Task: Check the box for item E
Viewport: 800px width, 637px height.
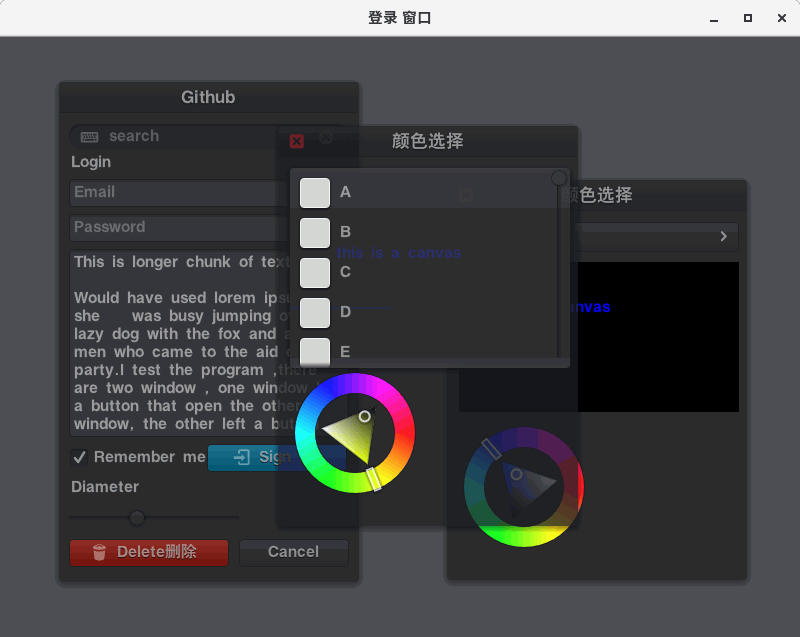Action: (315, 352)
